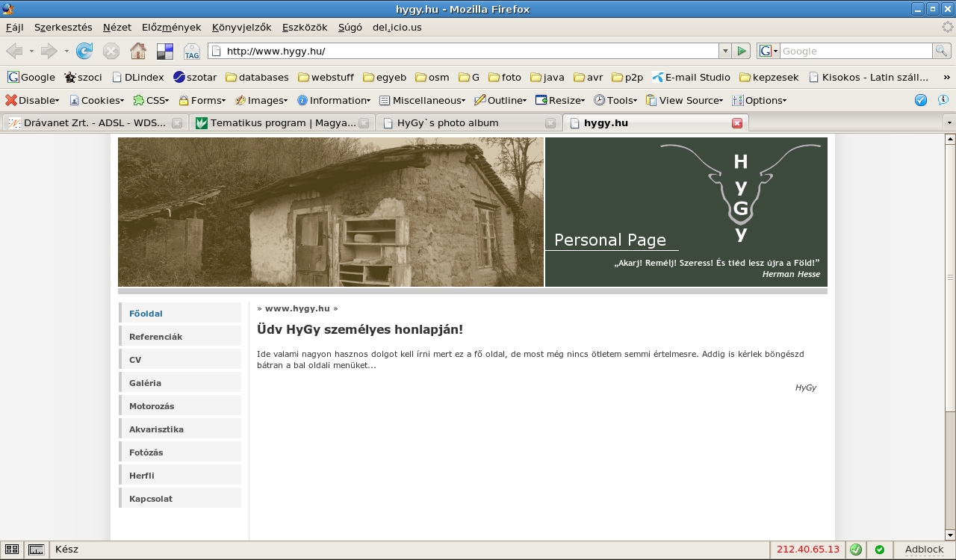Screen dimensions: 956x560
Task: Close the Drávanet Zrt. tab
Action: click(x=177, y=123)
